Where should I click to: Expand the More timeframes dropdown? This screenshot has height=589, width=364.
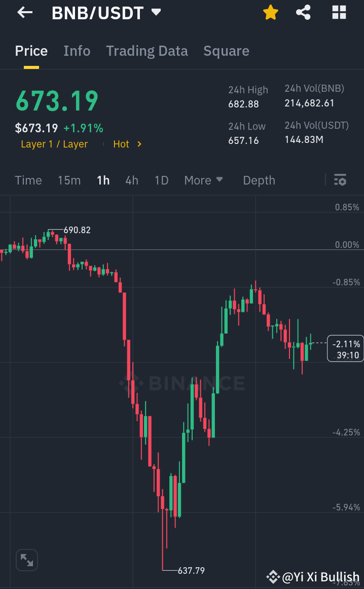point(204,180)
